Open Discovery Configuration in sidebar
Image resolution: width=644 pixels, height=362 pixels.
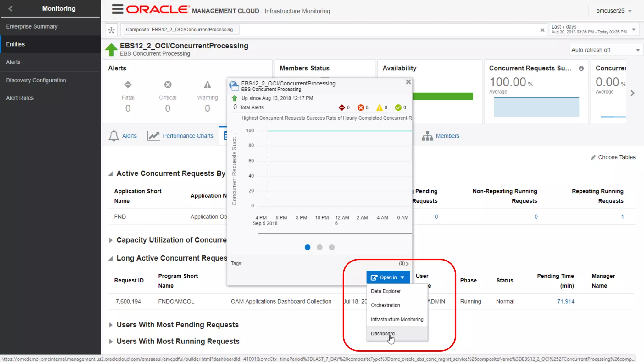point(50,80)
